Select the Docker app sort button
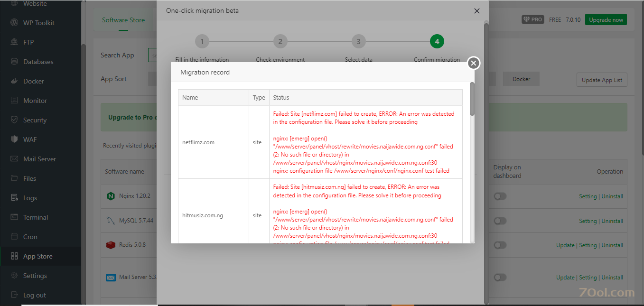The height and width of the screenshot is (306, 644). coord(521,79)
